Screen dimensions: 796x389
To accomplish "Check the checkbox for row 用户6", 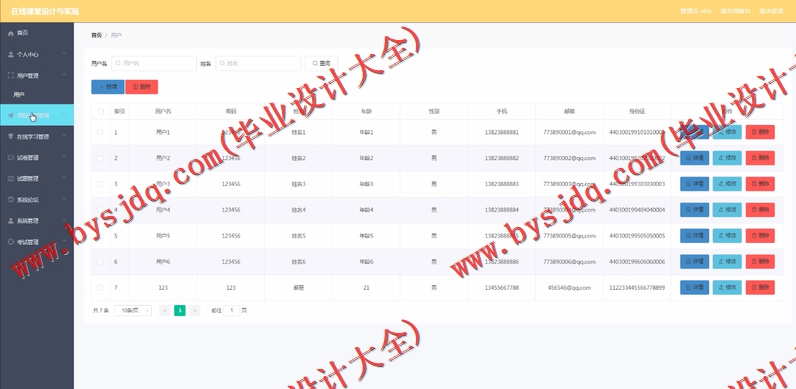I will [100, 262].
